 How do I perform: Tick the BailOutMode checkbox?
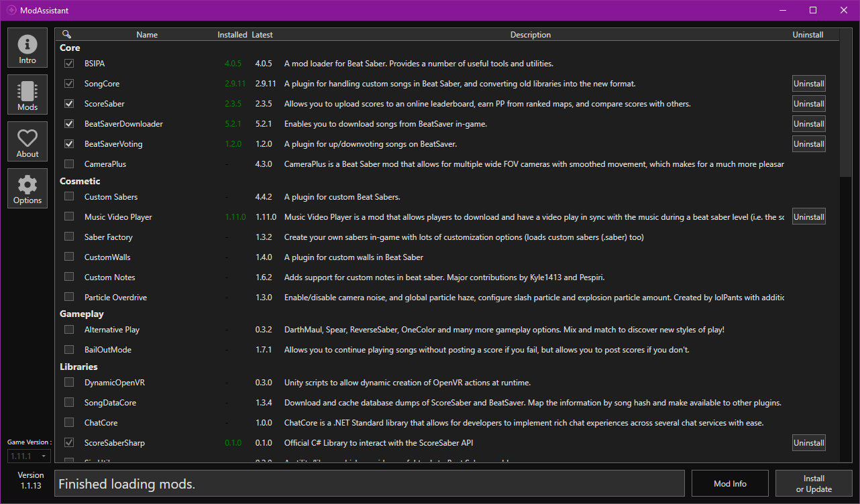click(69, 349)
